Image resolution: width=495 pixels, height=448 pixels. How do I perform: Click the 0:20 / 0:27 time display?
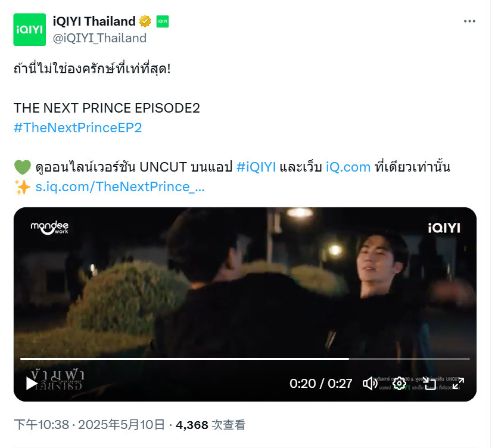(320, 383)
